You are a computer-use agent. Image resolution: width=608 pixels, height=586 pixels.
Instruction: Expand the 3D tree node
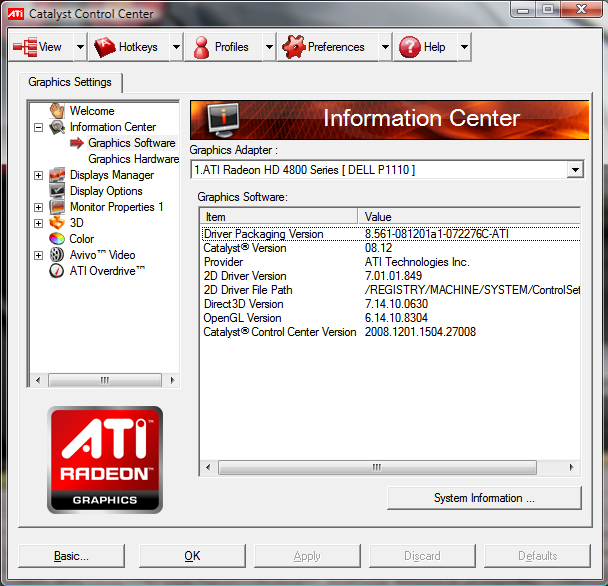(39, 223)
